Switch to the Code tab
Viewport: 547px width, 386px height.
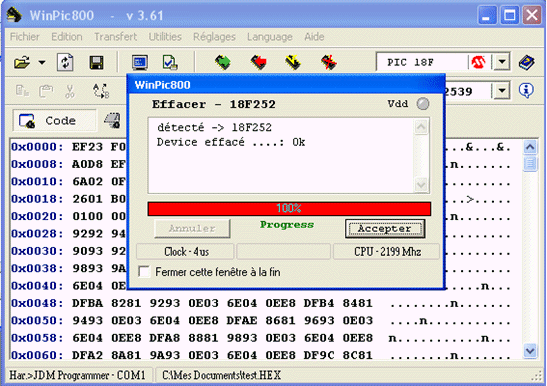coord(54,121)
